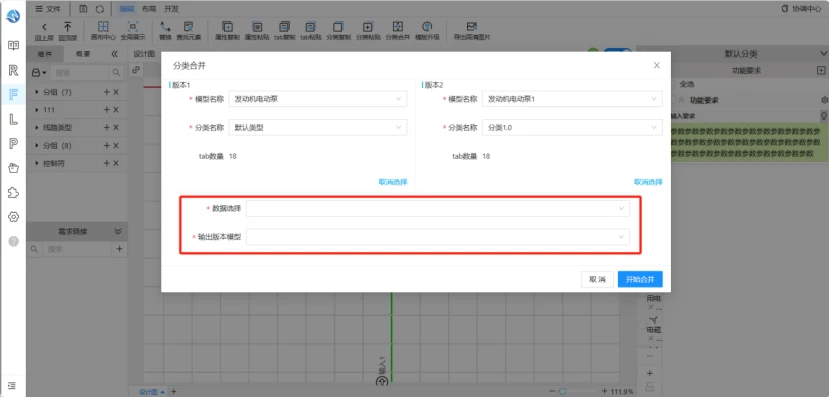
Task: Open 协调中心 at the top right
Action: point(802,9)
